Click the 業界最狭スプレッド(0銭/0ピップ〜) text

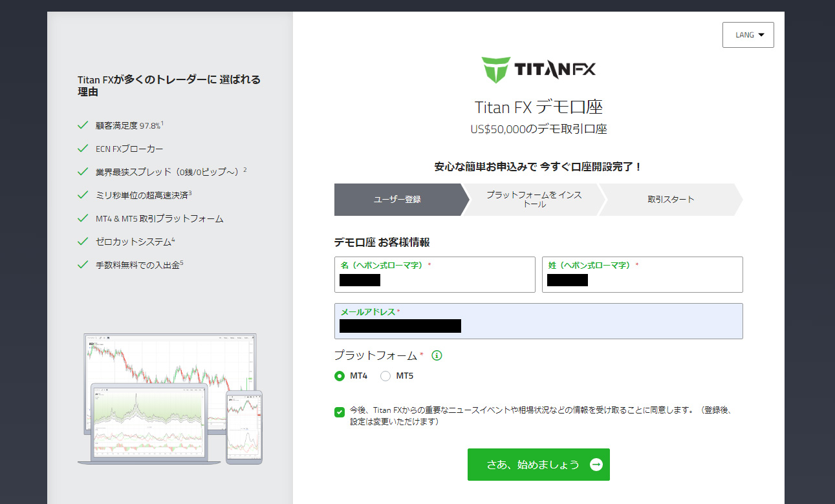(x=171, y=172)
